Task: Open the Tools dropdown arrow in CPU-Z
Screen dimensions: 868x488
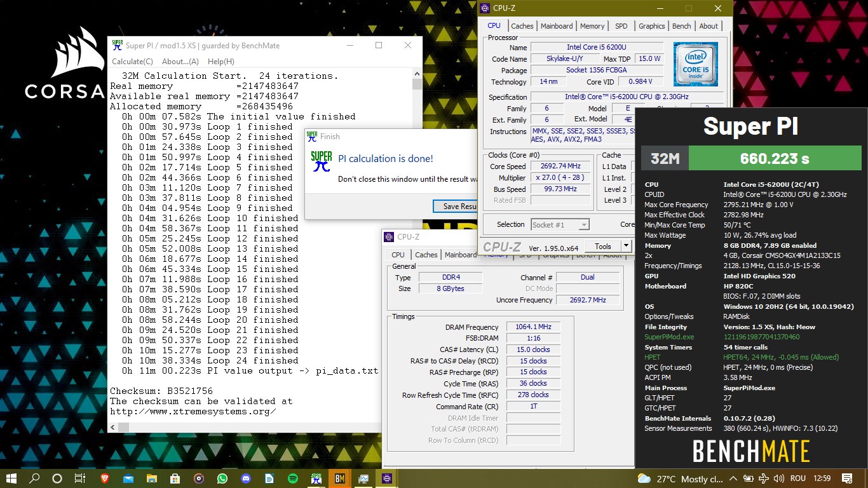Action: click(x=626, y=246)
